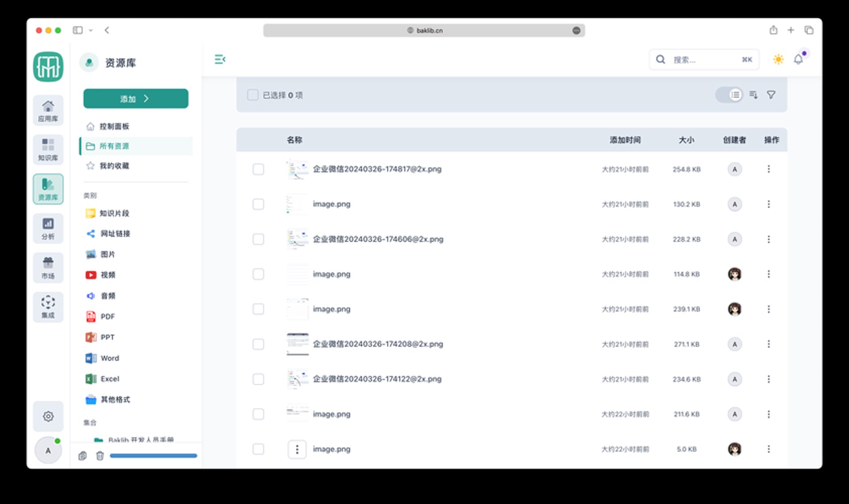The height and width of the screenshot is (504, 849).
Task: Go back with Safari back arrow
Action: pyautogui.click(x=107, y=30)
